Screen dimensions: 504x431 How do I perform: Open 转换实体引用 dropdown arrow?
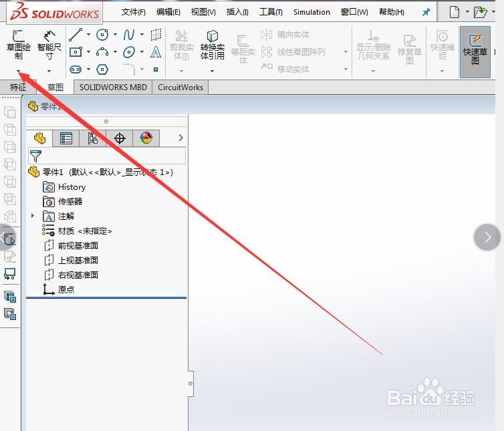point(212,71)
